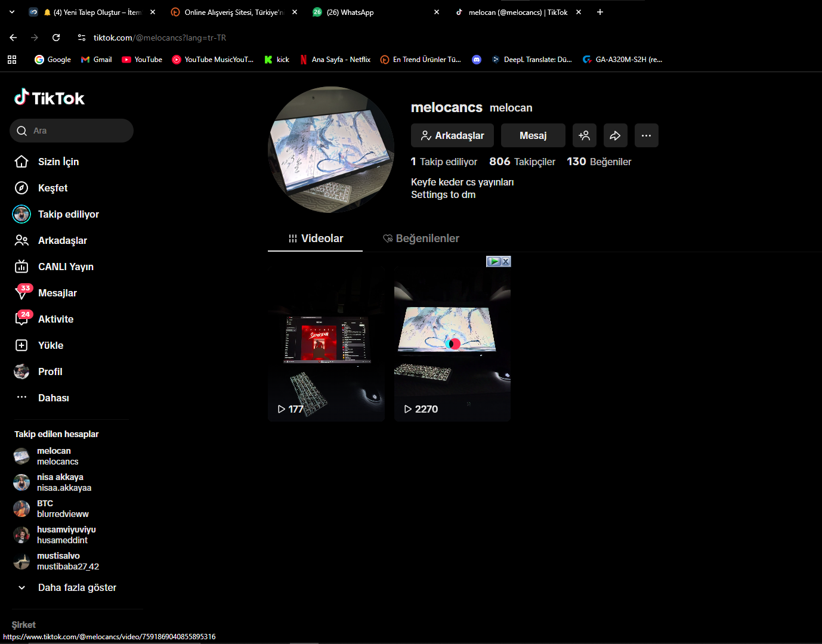The image size is (822, 644).
Task: Go back in browser history
Action: (x=13, y=38)
